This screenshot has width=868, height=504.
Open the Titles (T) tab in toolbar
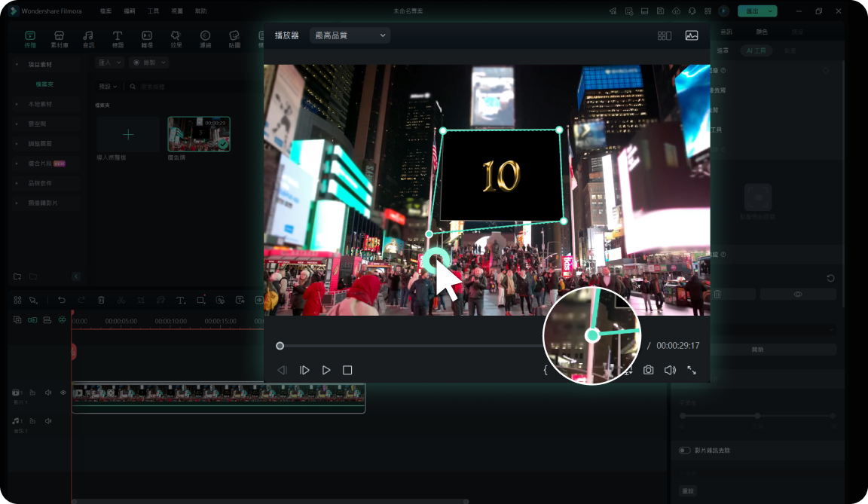point(118,38)
